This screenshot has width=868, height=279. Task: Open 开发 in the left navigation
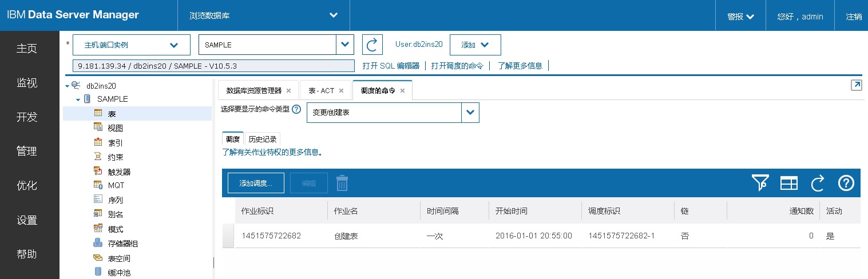pos(27,117)
